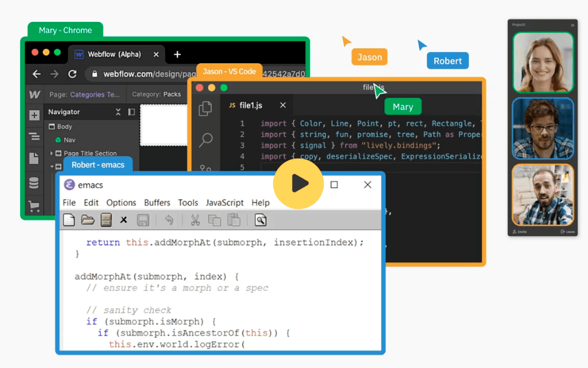Play the demo video
Viewport: 588px width, 368px height.
[x=298, y=184]
